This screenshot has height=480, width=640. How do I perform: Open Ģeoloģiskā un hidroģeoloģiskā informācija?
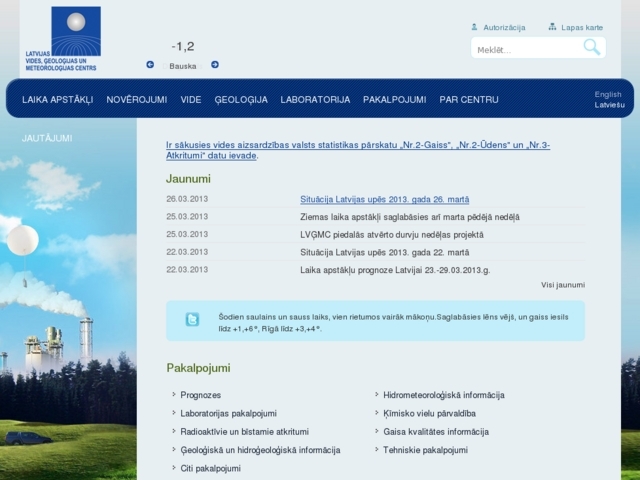click(x=260, y=450)
